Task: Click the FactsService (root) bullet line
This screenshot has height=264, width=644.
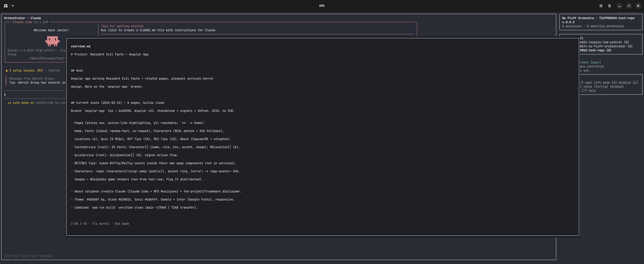Action: [x=155, y=147]
